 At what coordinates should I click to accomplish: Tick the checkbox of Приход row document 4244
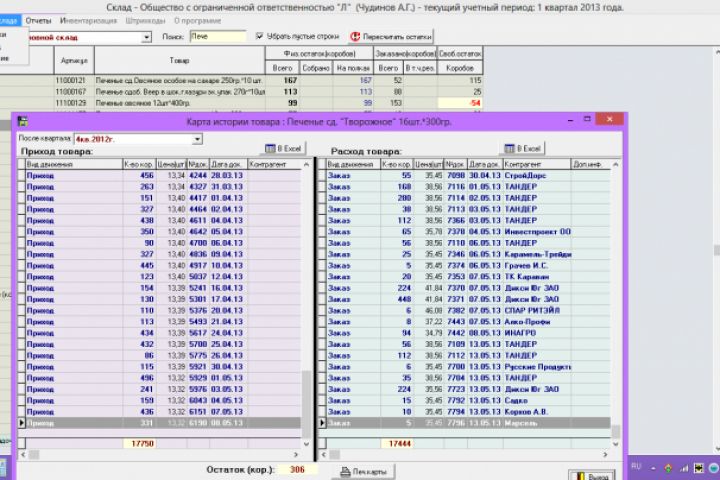[x=21, y=175]
